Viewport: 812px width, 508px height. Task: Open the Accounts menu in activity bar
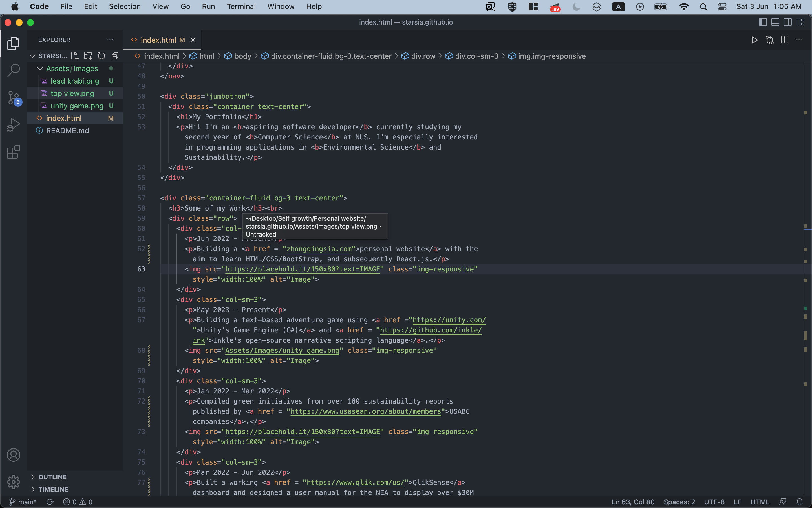pyautogui.click(x=14, y=455)
